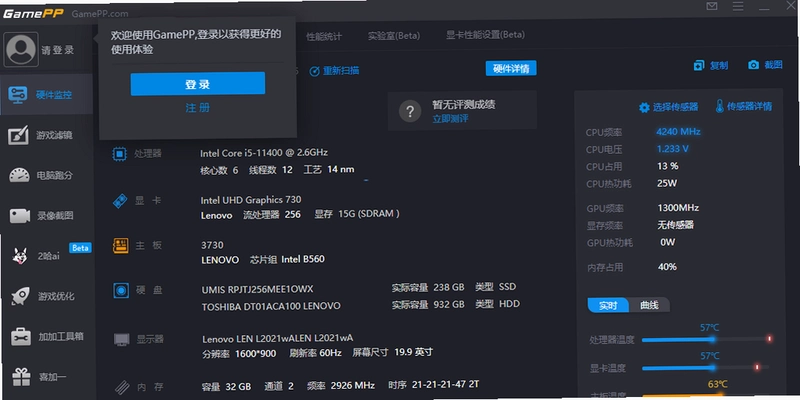The image size is (800, 400).
Task: Click the 显示器 monitor icon
Action: pos(122,339)
